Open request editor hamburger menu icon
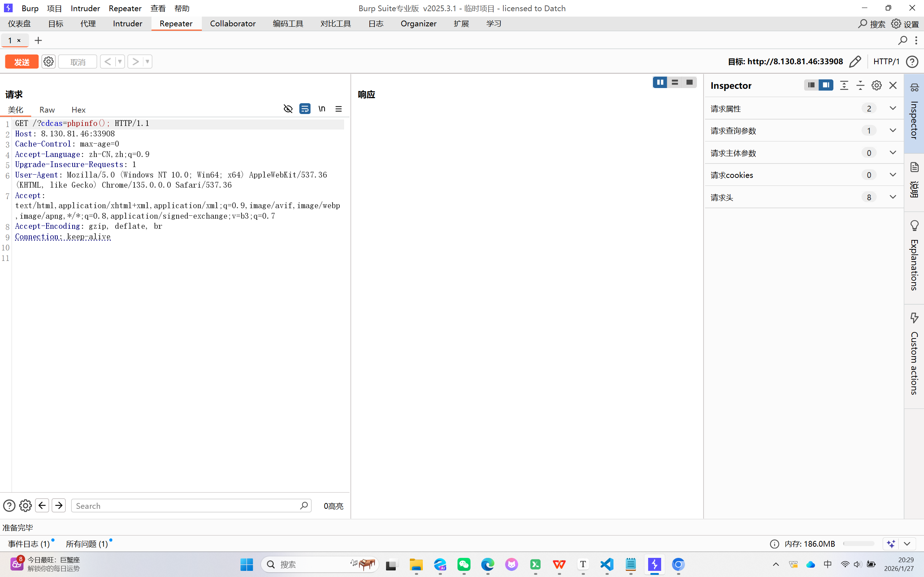The height and width of the screenshot is (577, 924). (339, 109)
